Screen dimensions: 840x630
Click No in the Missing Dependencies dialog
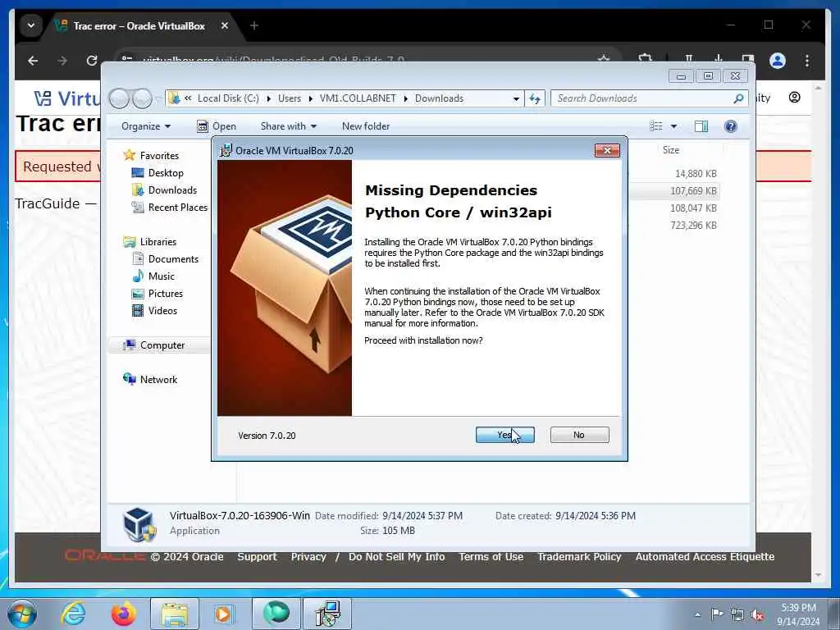579,435
